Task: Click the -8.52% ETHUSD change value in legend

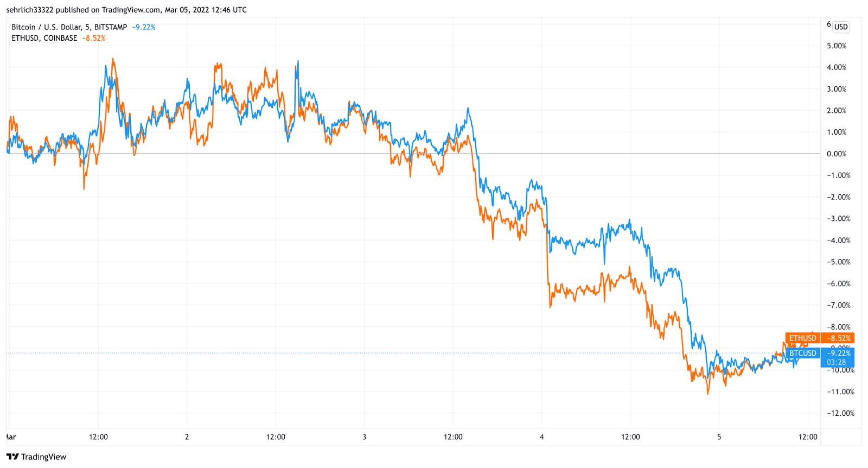Action: (x=93, y=39)
